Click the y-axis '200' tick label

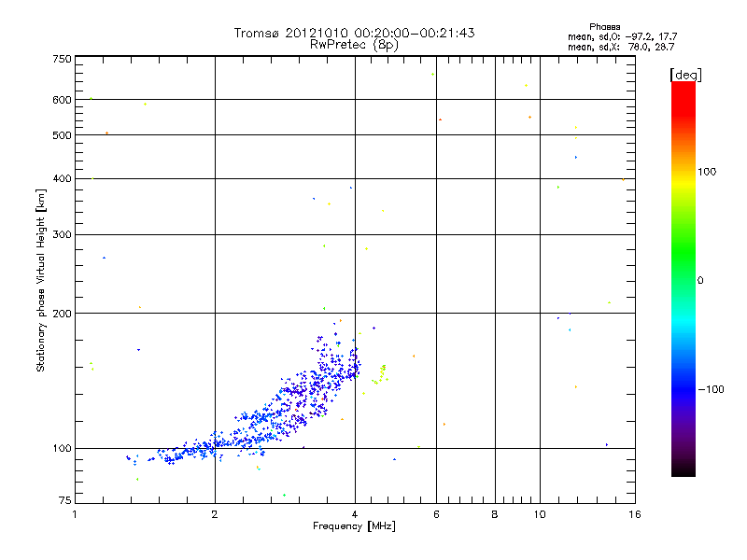click(62, 314)
